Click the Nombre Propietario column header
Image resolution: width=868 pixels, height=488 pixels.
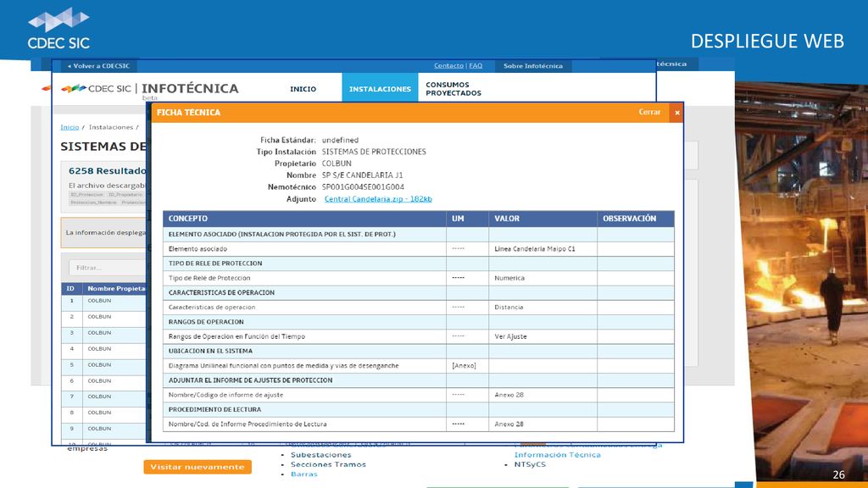click(x=116, y=288)
